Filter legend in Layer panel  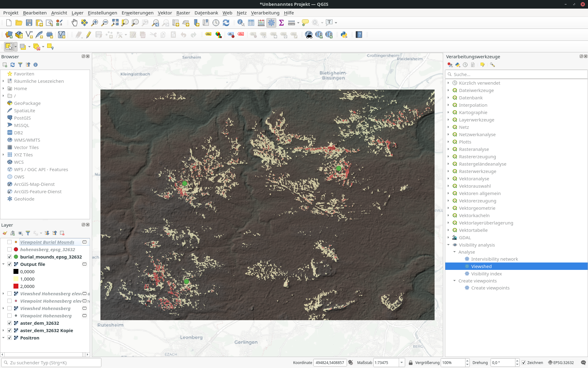[x=28, y=233]
